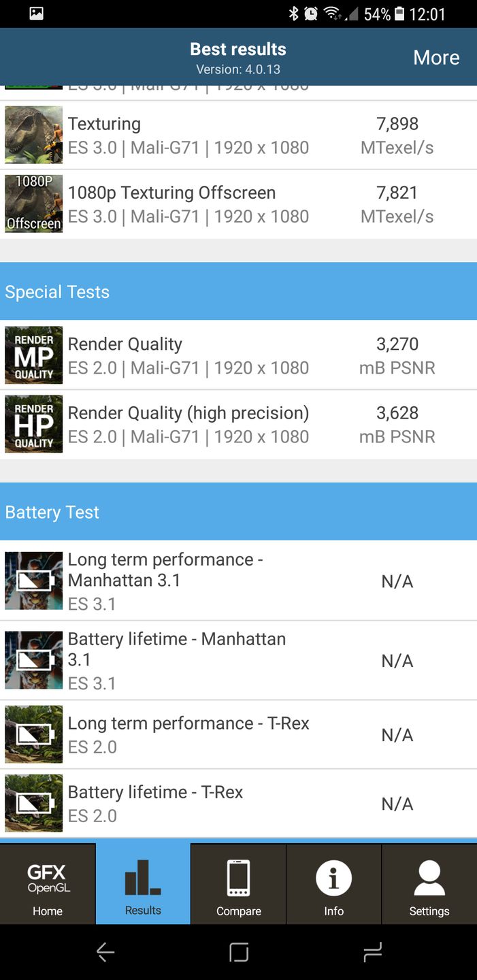Tap the 1080P Offscreen texturing icon
477x980 pixels.
pos(34,203)
